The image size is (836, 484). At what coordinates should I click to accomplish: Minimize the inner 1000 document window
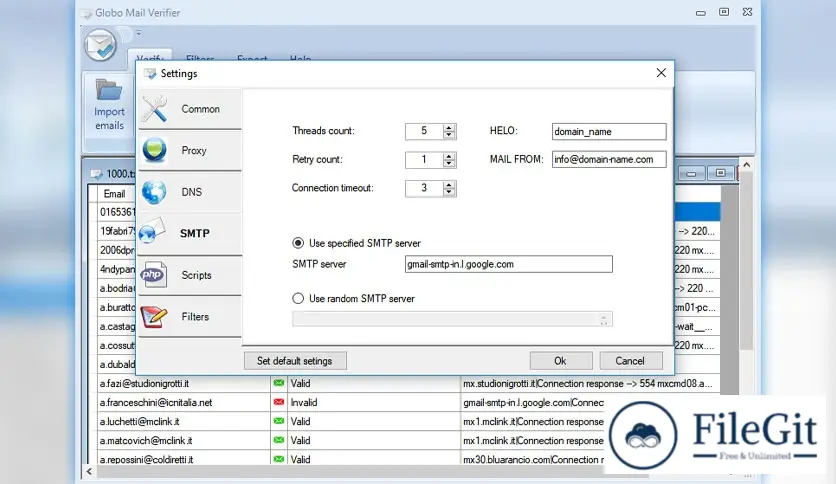coord(691,174)
